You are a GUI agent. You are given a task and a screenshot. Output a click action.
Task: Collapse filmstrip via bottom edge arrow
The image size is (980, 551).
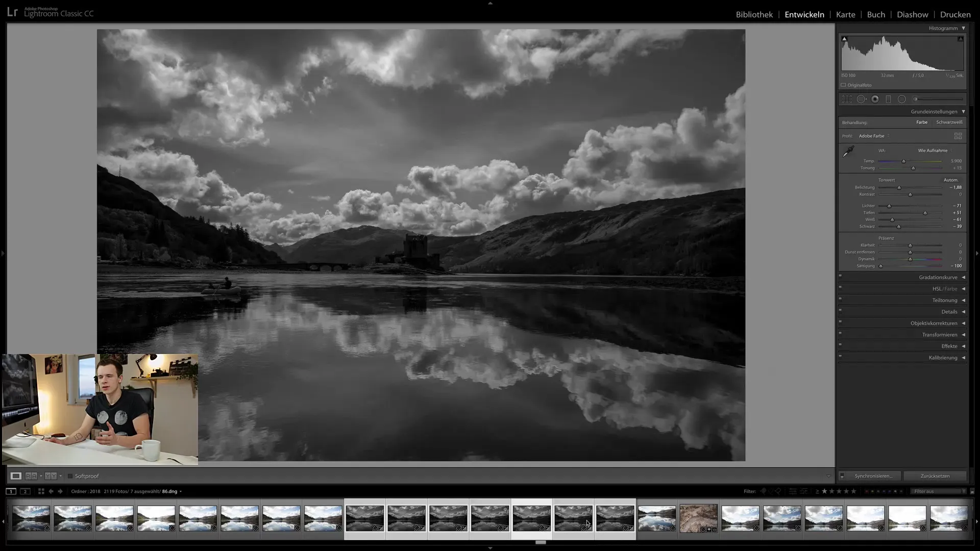(490, 548)
